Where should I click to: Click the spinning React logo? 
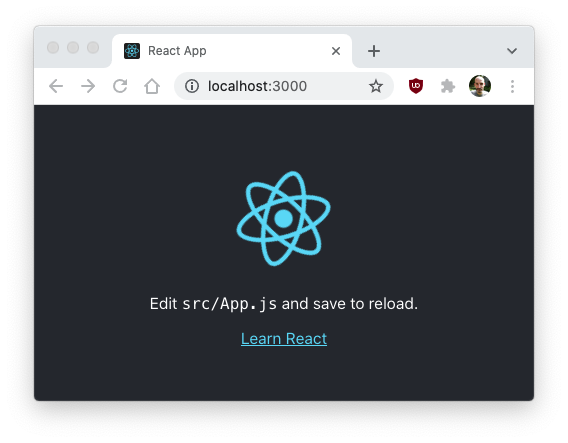pos(284,218)
